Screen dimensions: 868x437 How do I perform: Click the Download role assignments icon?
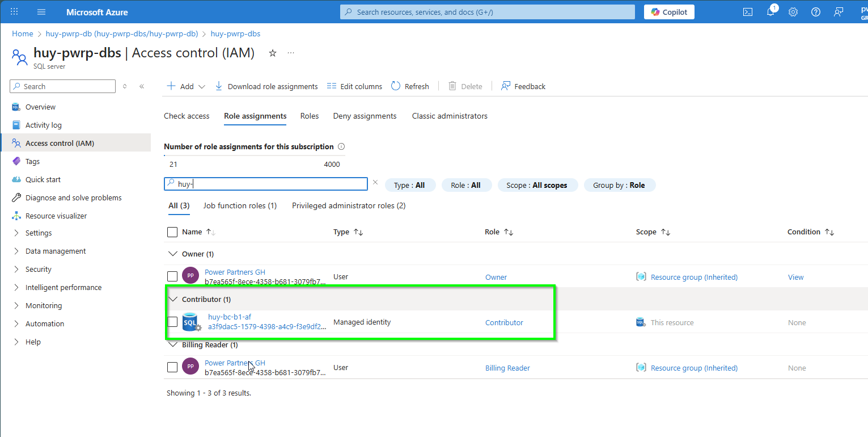(219, 86)
